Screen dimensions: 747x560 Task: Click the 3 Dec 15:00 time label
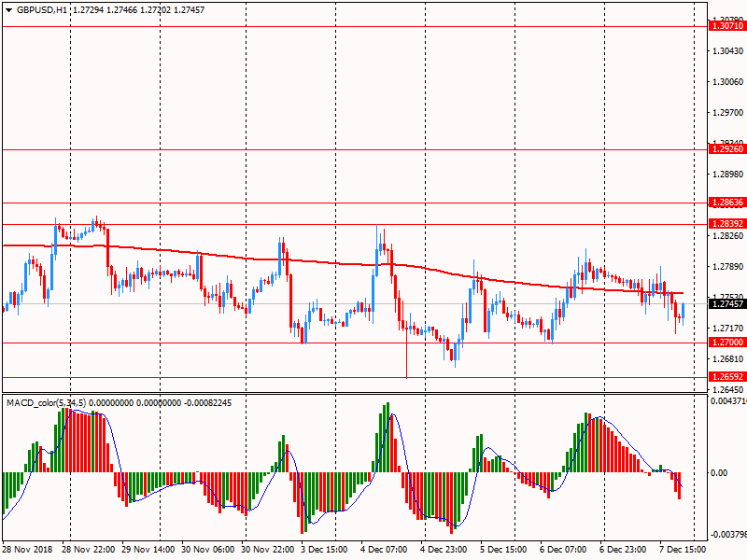point(326,551)
